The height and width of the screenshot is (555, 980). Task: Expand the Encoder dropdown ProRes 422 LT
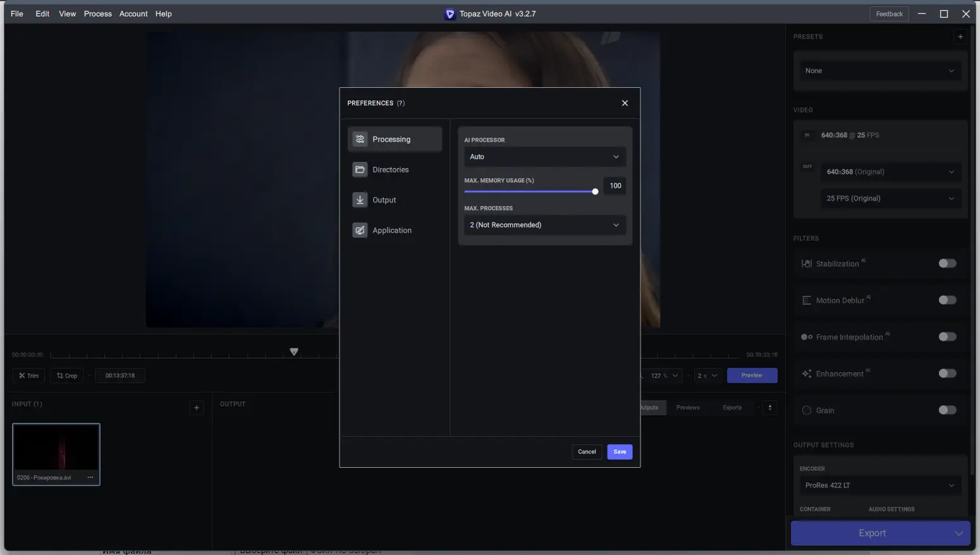click(880, 485)
